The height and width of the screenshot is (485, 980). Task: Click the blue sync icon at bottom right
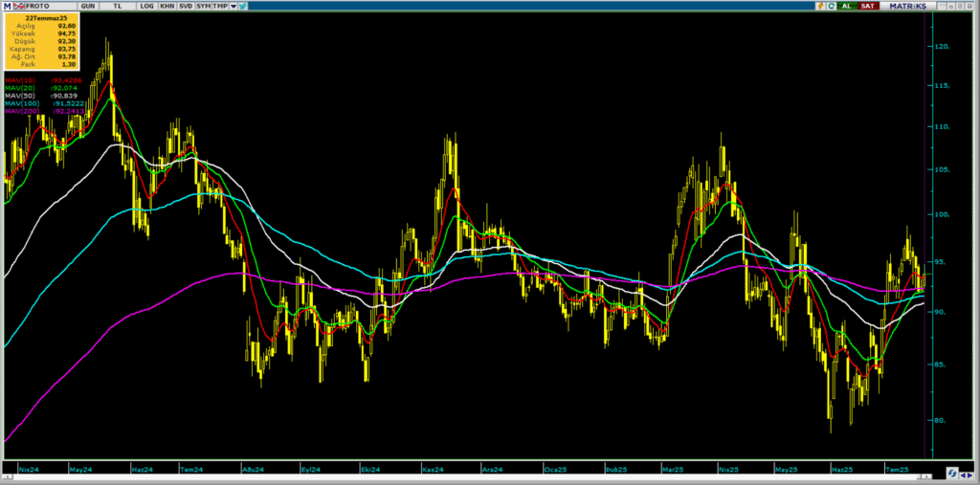coord(951,473)
